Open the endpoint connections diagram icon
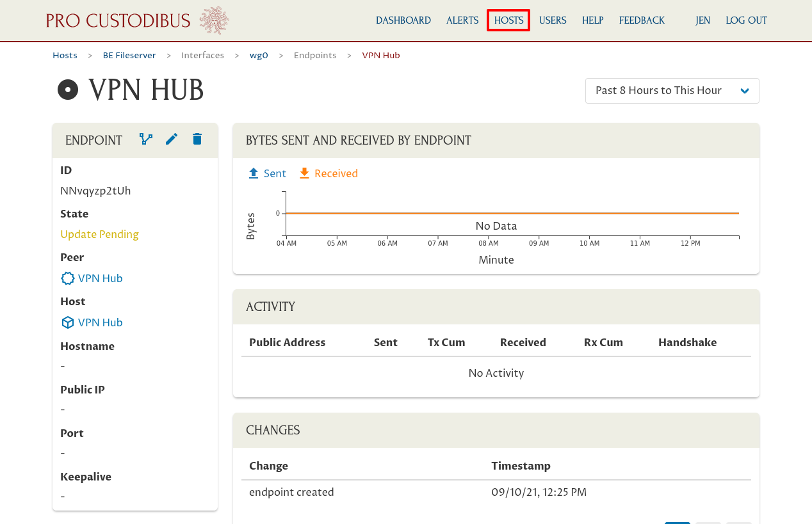This screenshot has height=524, width=812. point(146,139)
